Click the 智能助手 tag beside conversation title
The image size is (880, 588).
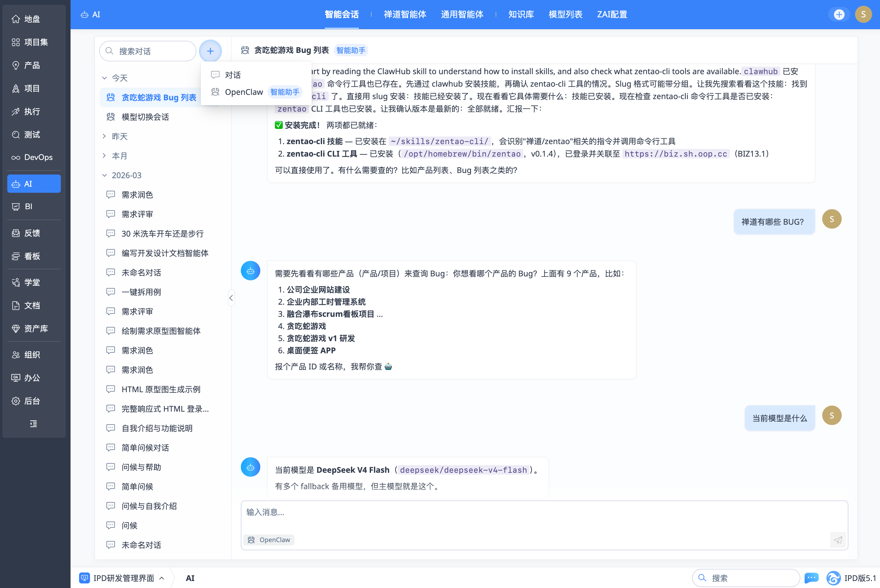point(351,50)
